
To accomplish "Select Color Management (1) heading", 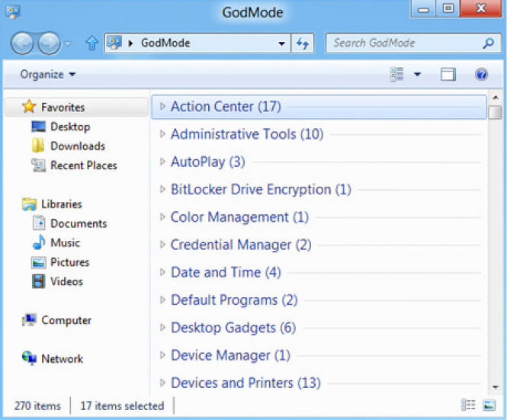I will point(239,217).
